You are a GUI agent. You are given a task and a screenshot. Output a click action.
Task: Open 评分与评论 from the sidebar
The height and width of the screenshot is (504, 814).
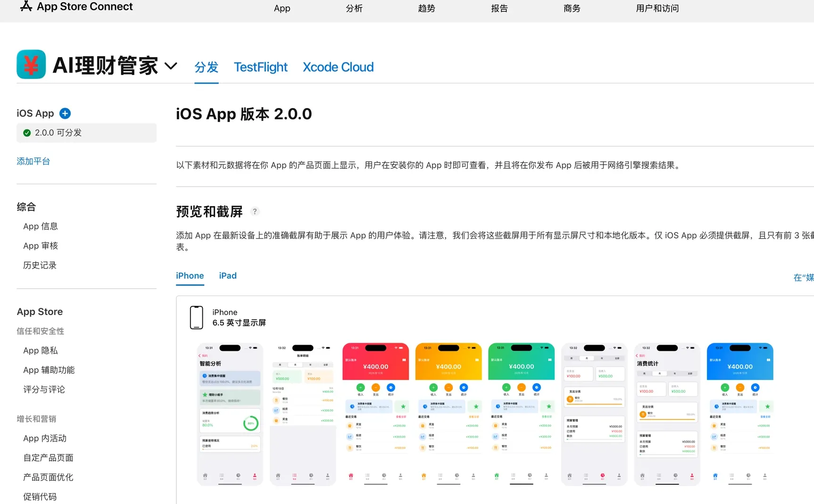pos(43,389)
